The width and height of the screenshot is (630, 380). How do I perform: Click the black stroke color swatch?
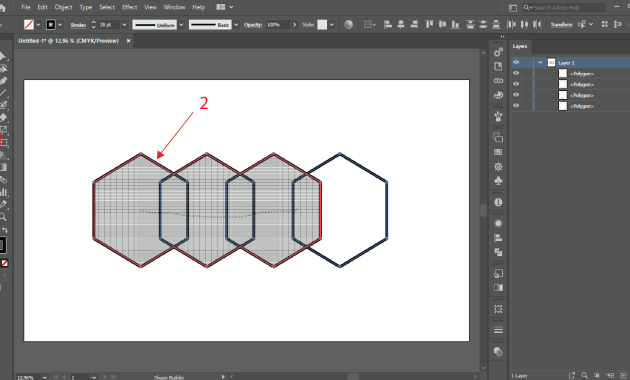point(51,25)
